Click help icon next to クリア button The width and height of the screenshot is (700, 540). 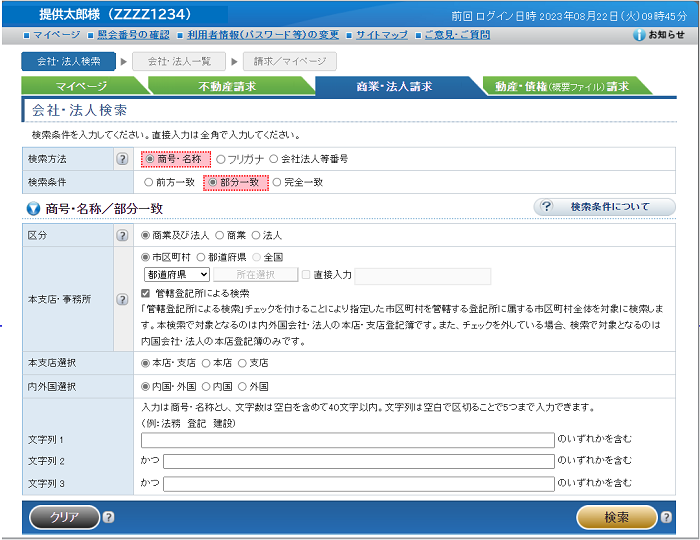pyautogui.click(x=108, y=517)
